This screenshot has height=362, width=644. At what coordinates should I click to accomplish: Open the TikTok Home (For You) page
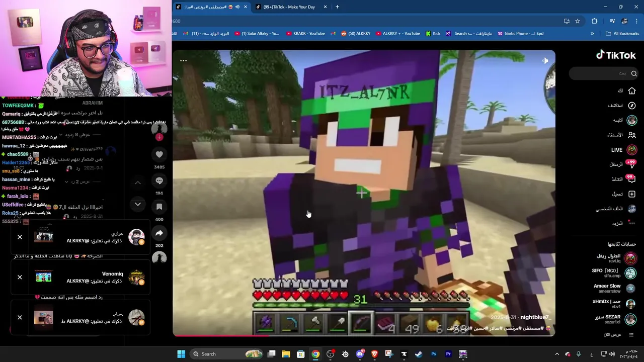632,90
